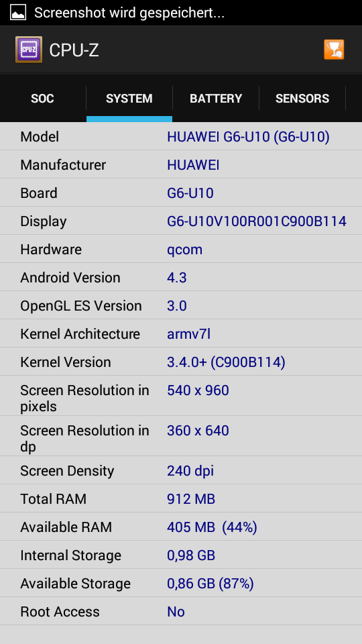Image resolution: width=362 pixels, height=644 pixels.
Task: Tap the OpenGL ES Version row
Action: coord(181,306)
